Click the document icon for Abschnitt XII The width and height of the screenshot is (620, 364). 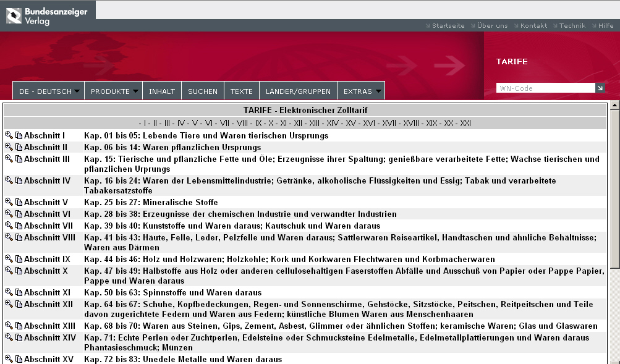[19, 304]
